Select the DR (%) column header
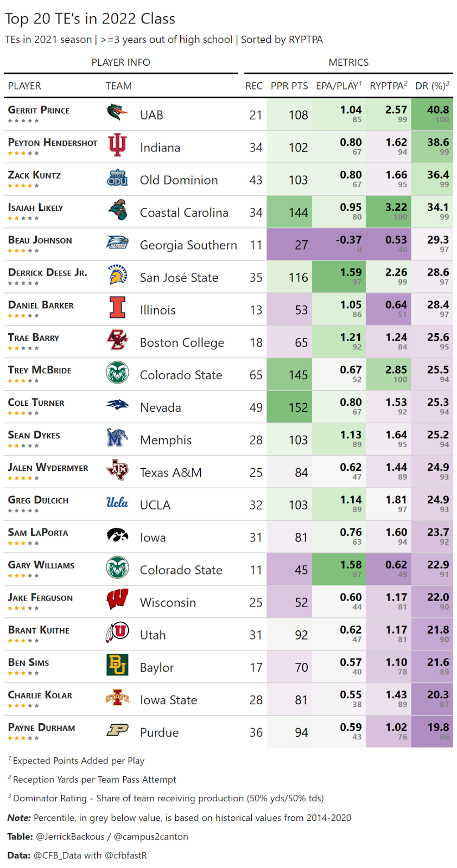Image resolution: width=457 pixels, height=868 pixels. point(432,86)
